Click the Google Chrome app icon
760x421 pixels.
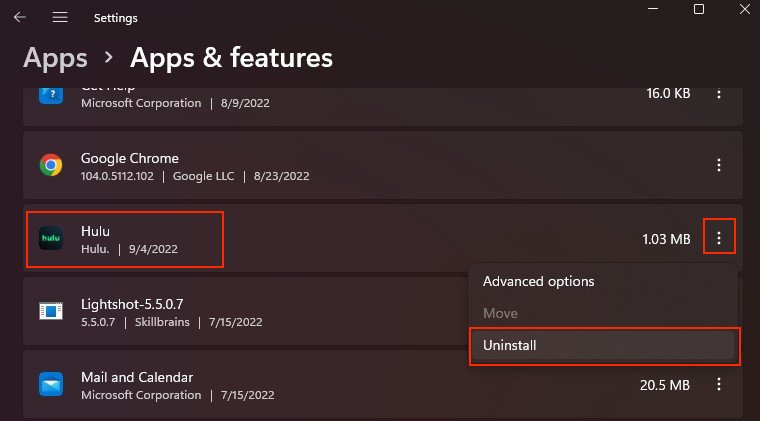[51, 165]
